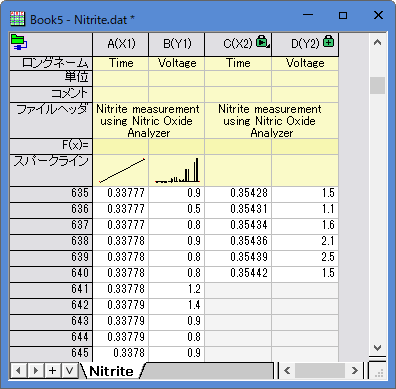396x389 pixels.
Task: Click Voltage value 1.1 in row 636
Action: click(x=305, y=209)
